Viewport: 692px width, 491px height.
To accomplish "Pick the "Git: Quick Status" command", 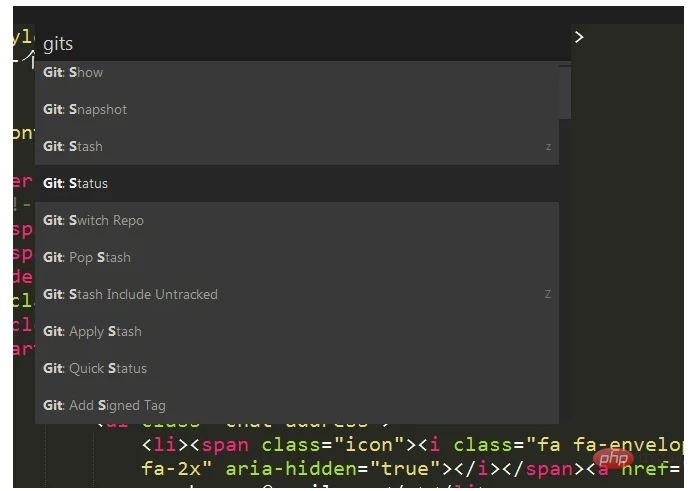I will (297, 368).
